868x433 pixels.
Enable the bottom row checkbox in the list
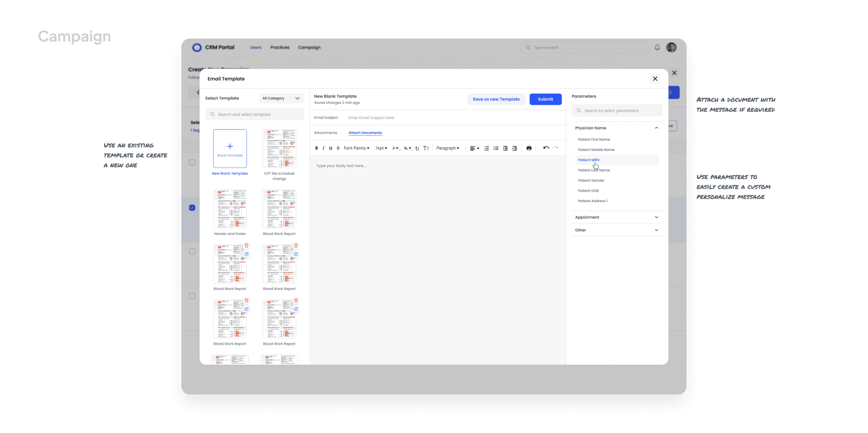192,296
